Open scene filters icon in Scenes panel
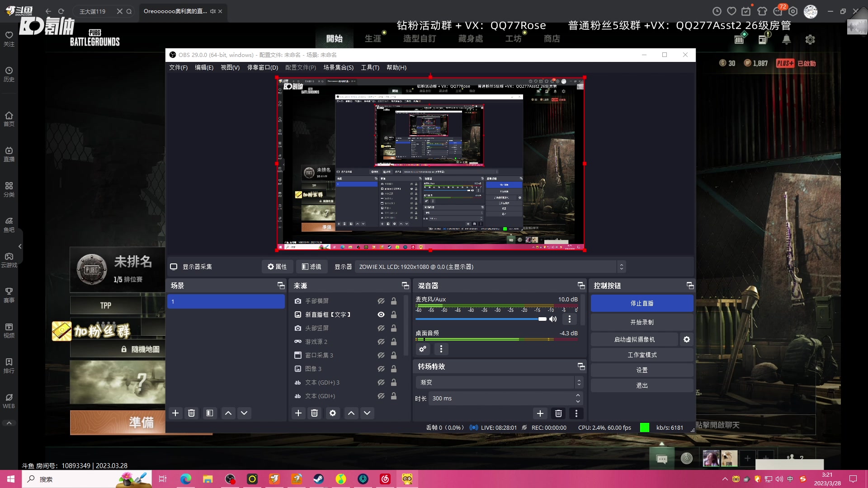The height and width of the screenshot is (488, 868). pos(210,413)
